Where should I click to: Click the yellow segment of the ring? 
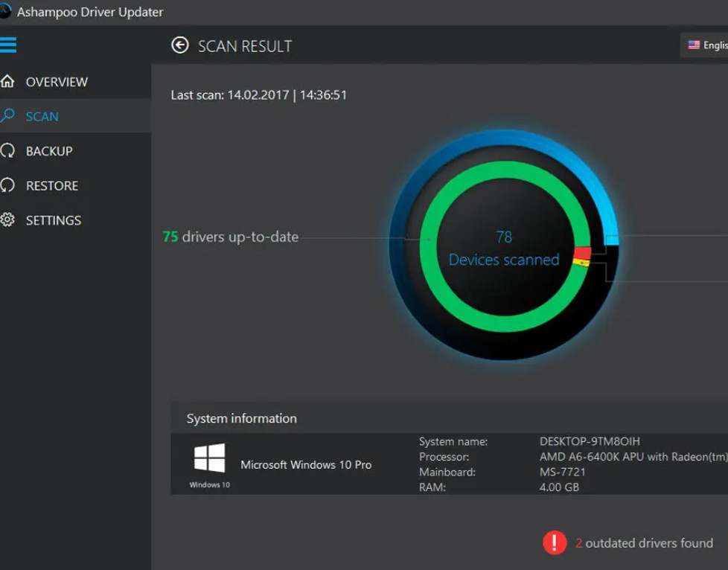[x=581, y=263]
